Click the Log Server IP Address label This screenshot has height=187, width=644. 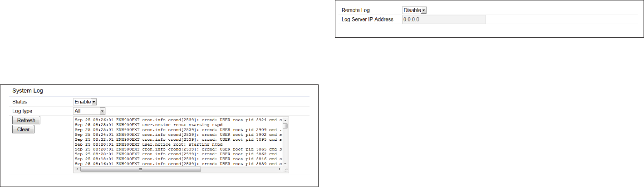[367, 20]
